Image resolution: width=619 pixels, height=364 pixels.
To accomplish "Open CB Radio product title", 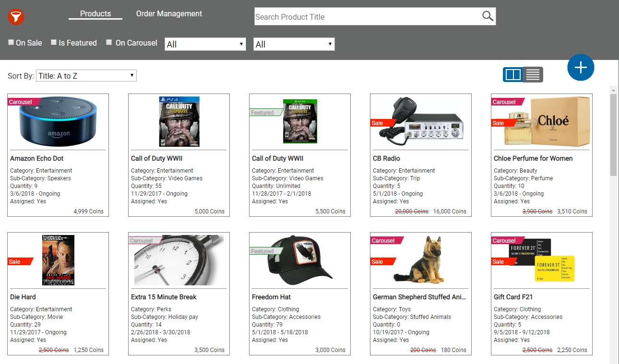I will click(x=386, y=158).
